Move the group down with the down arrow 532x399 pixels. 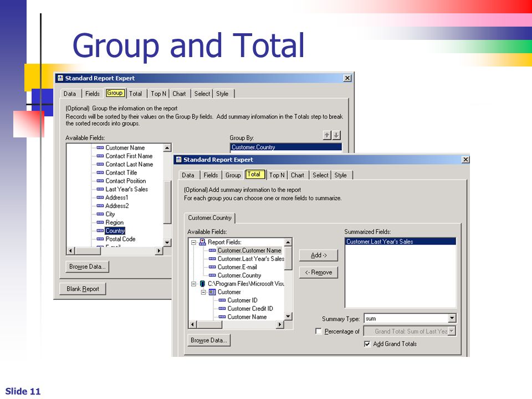(x=336, y=135)
